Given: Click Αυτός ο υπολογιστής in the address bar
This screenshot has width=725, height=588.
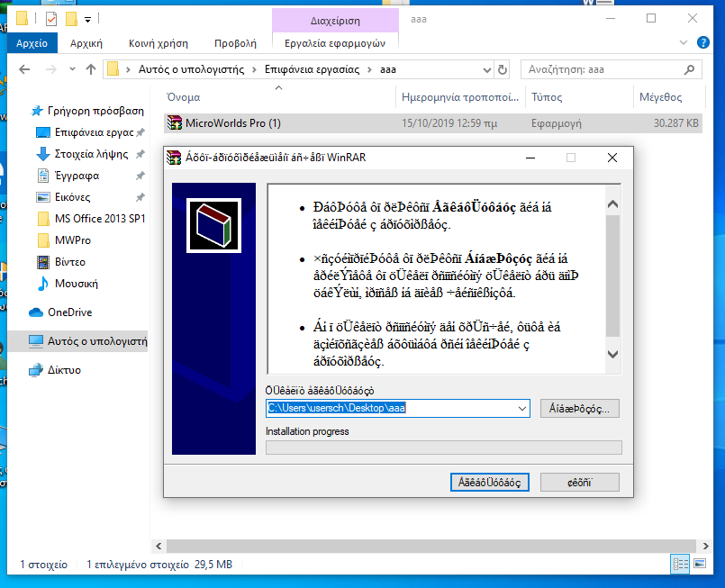Looking at the screenshot, I should (x=192, y=70).
